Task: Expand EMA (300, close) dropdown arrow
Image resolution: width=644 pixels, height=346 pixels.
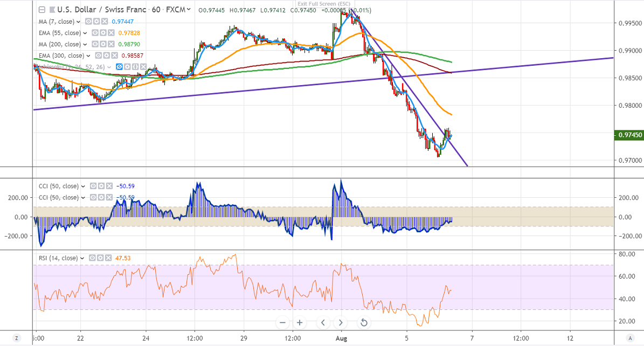Action: [89, 56]
